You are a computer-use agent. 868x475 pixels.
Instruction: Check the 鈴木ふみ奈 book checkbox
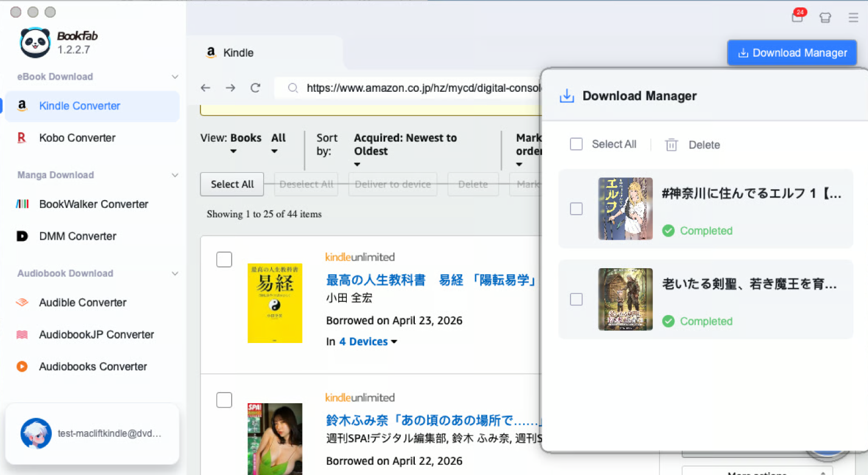tap(224, 400)
